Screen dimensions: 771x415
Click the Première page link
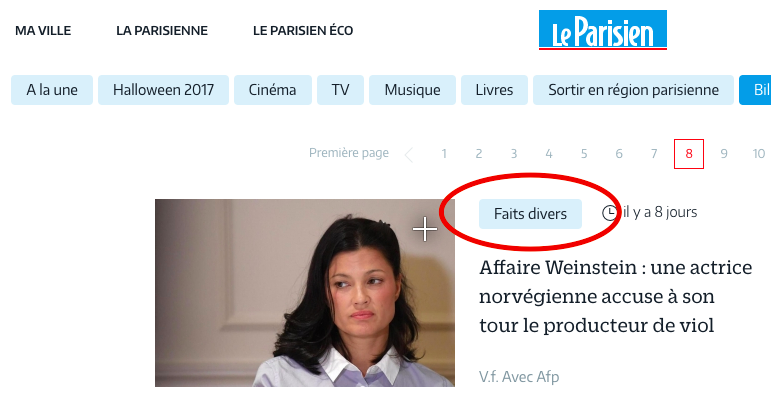pos(349,153)
